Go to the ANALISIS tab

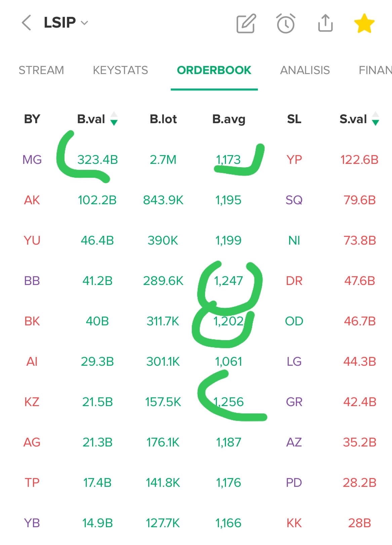(305, 70)
